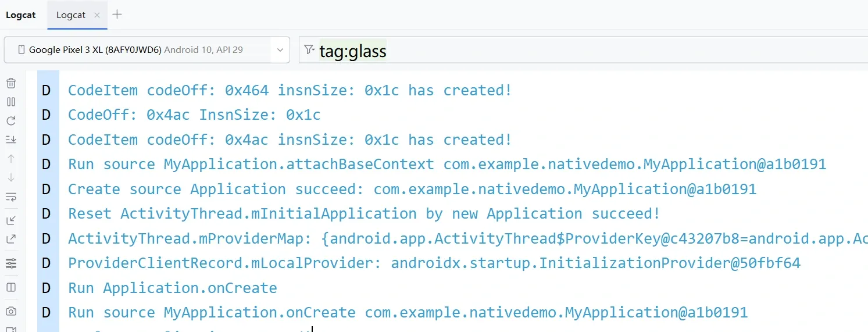
Task: Take a device screenshot with the camera icon
Action: pos(11,311)
